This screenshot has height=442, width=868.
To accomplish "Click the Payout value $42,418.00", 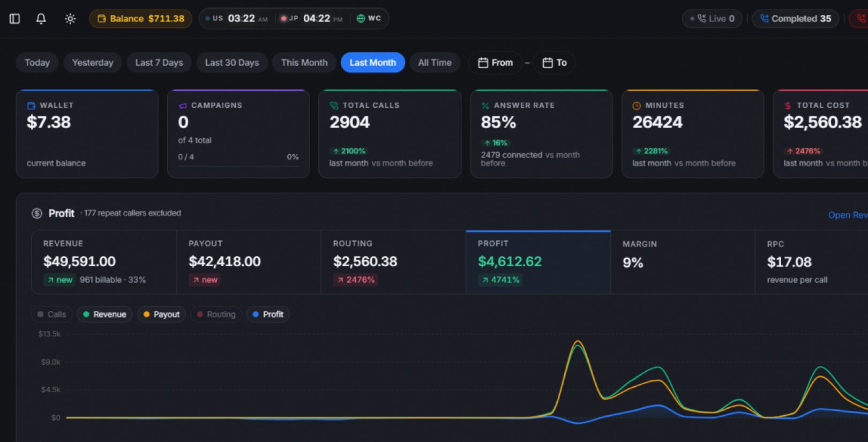I will pos(225,261).
